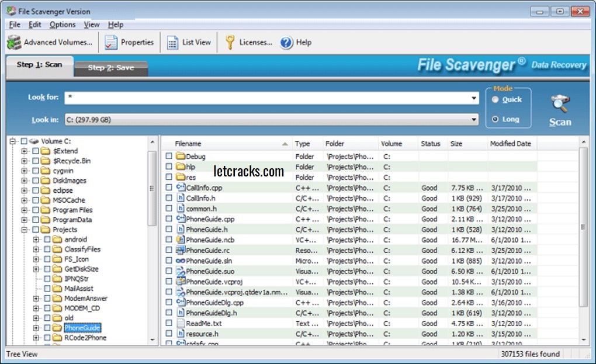Check the PhoneGuideDlg.h row checkbox
Screen dimensions: 596x364
click(169, 313)
